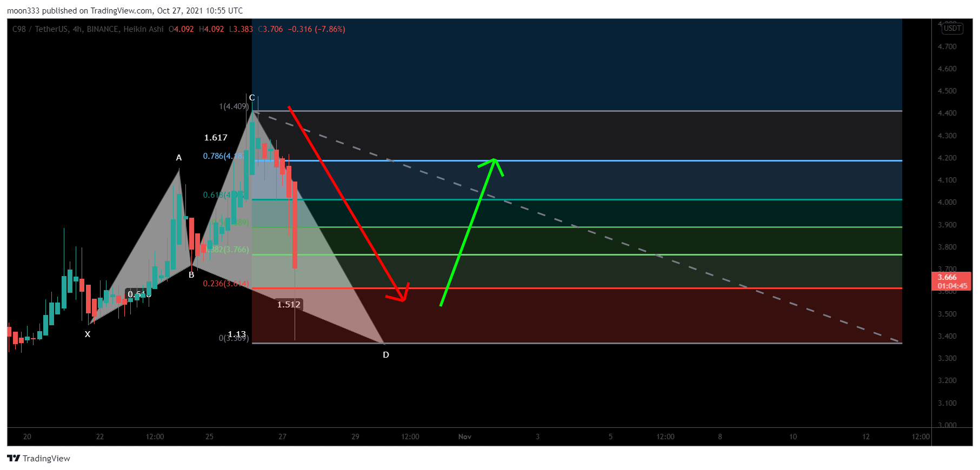Click the date 22 on the time axis
The height and width of the screenshot is (470, 980).
[x=100, y=437]
